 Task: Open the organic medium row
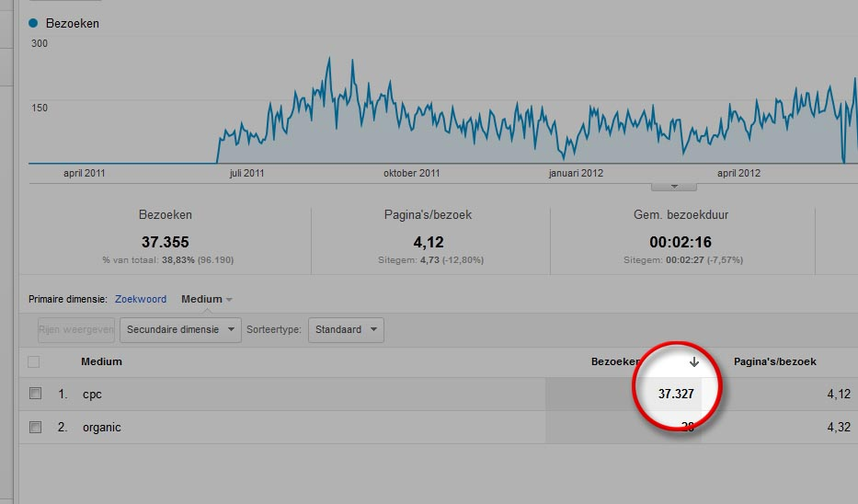(101, 427)
